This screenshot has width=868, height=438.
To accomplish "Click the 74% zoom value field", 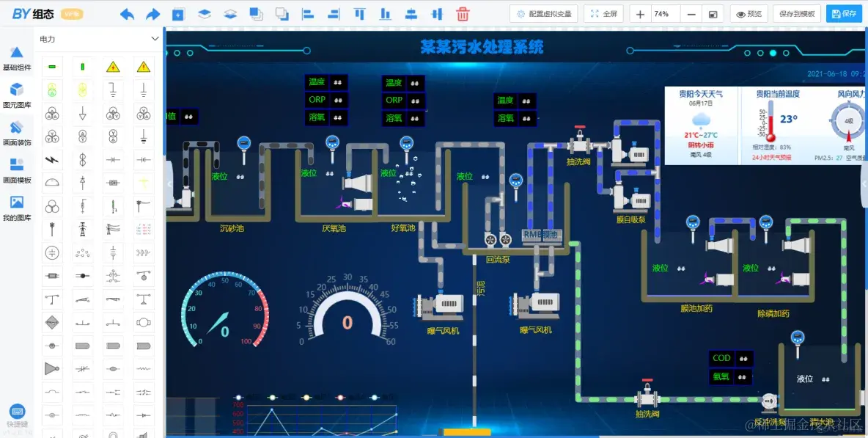I will 661,12.
